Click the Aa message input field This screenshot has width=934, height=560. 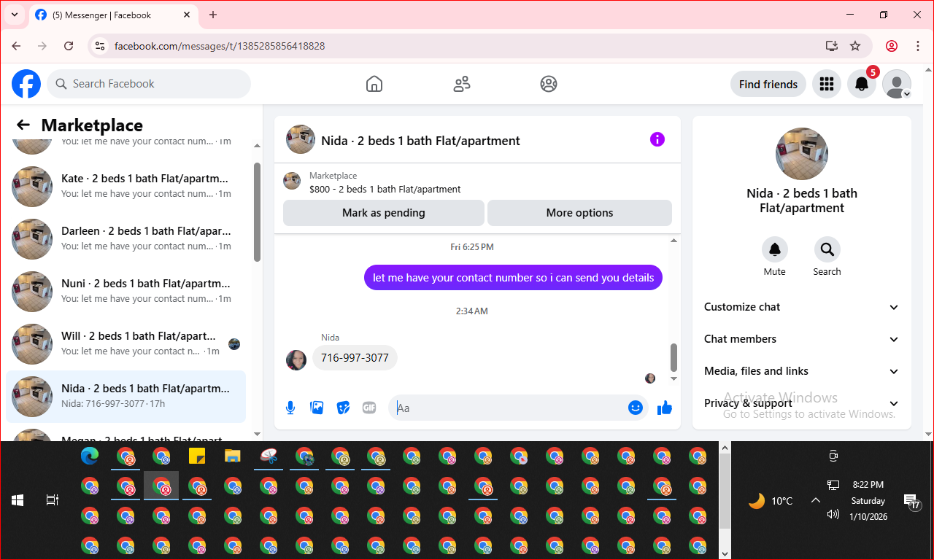509,408
